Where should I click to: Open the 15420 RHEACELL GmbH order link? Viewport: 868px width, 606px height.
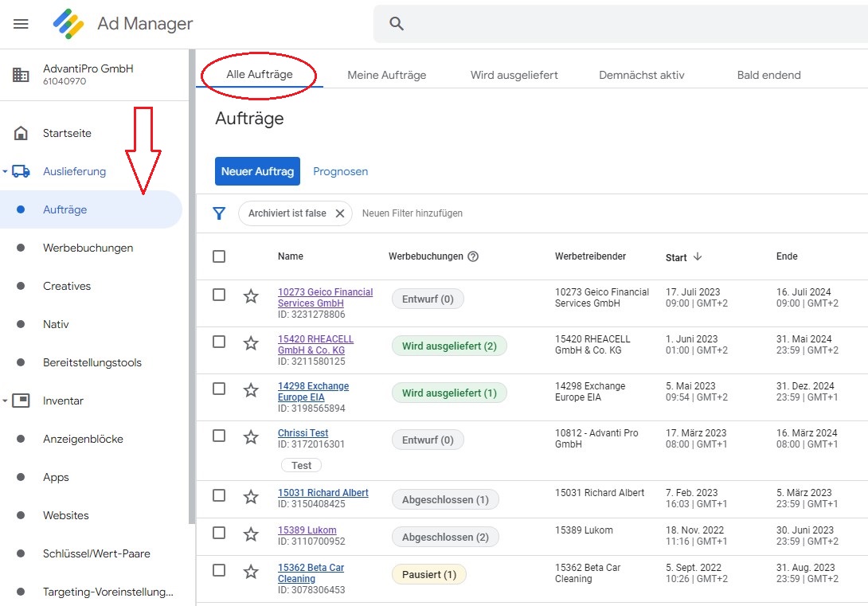[315, 344]
